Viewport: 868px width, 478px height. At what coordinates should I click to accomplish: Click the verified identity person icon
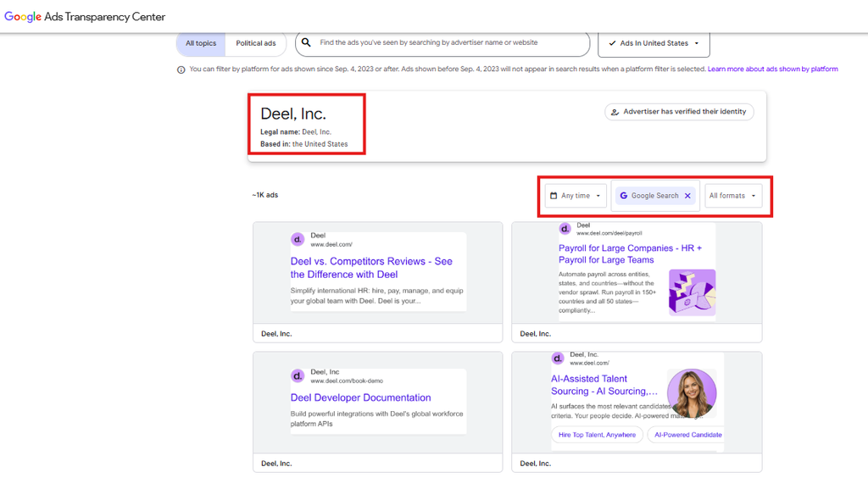615,112
